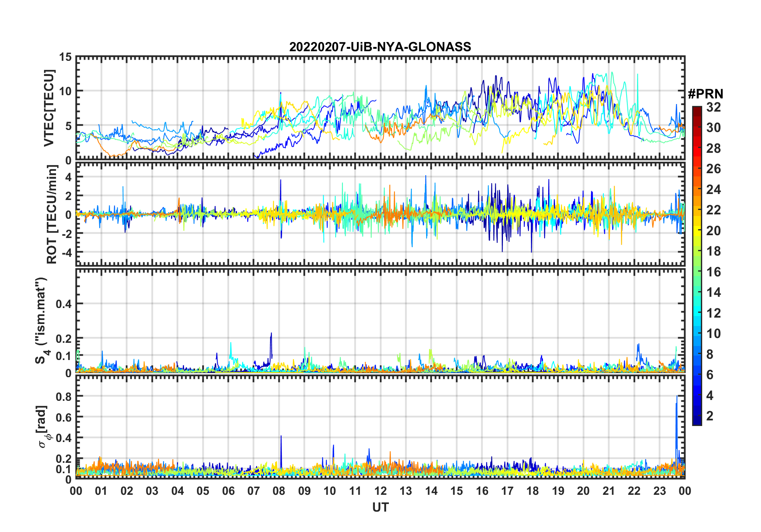761x532 pixels.
Task: Click colorbar tick label "6"
Action: (710, 375)
